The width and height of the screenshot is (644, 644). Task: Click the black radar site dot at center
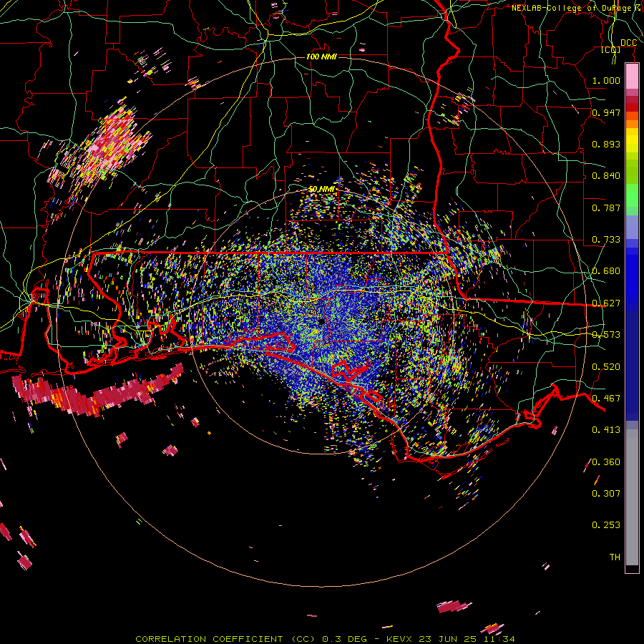point(321,321)
